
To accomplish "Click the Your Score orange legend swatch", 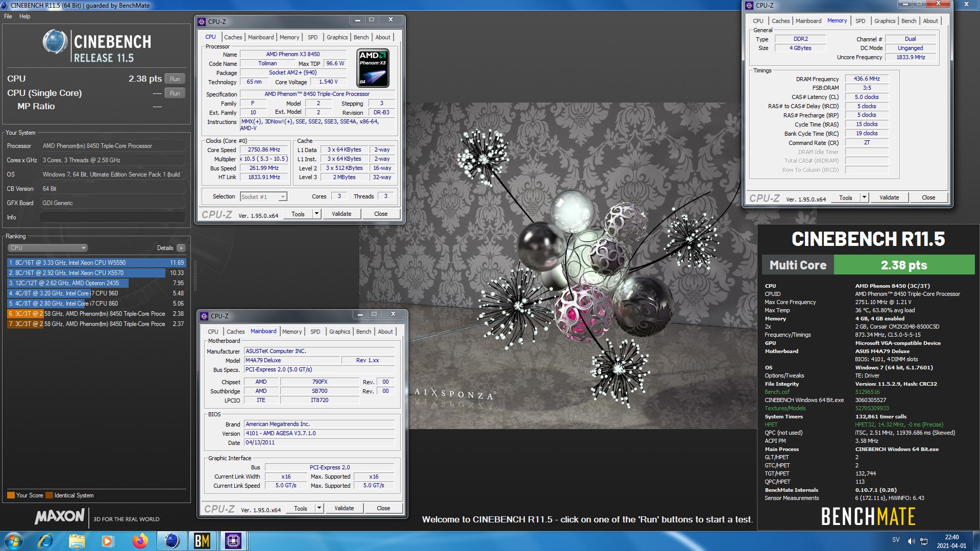I will [11, 495].
